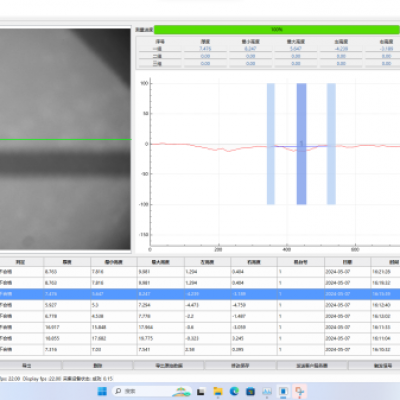This screenshot has height=400, width=400.
Task: Select the active measurement app taskbar icon
Action: coord(283,391)
